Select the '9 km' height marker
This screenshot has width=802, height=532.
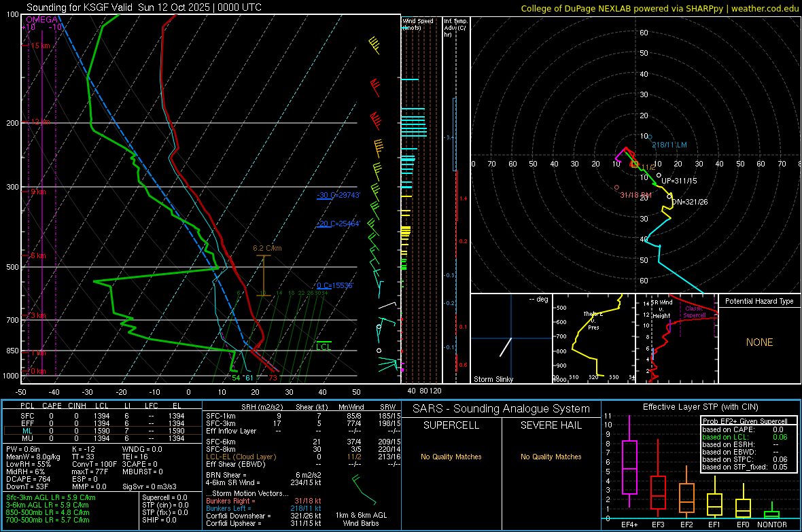tap(38, 192)
